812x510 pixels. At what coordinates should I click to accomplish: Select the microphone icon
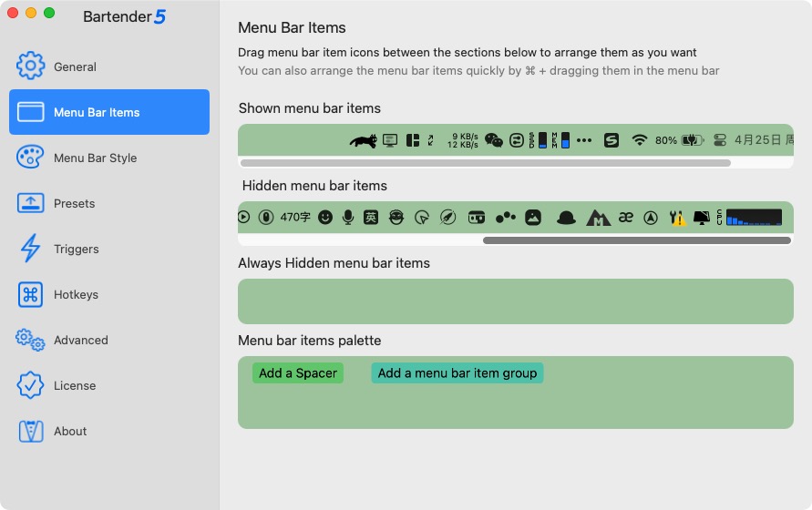[x=348, y=218]
